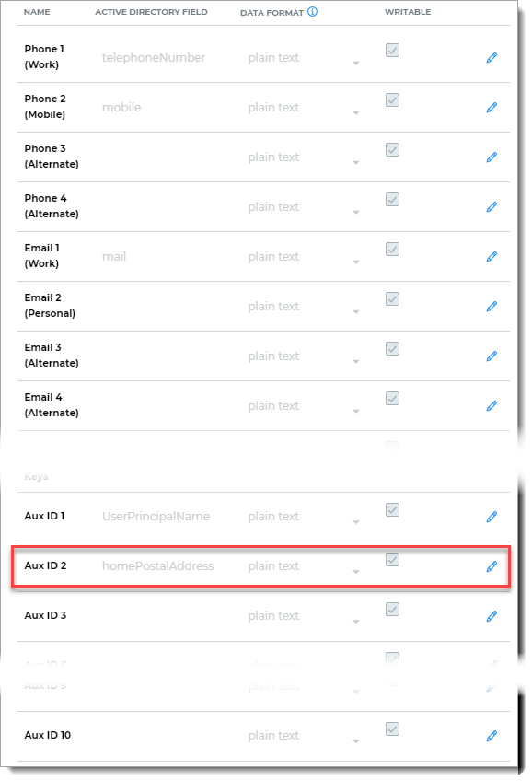Open the Aux ID 2 data format dropdown

[304, 566]
